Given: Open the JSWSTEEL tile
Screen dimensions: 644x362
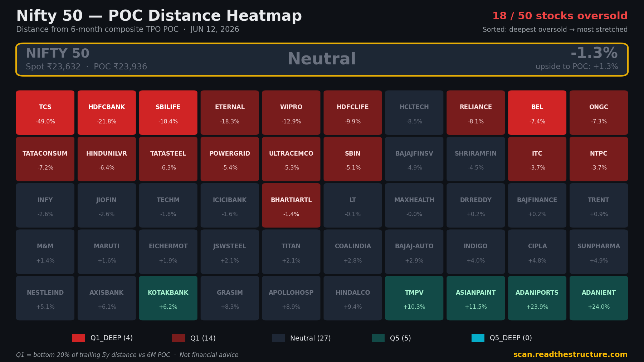Looking at the screenshot, I should coord(230,252).
